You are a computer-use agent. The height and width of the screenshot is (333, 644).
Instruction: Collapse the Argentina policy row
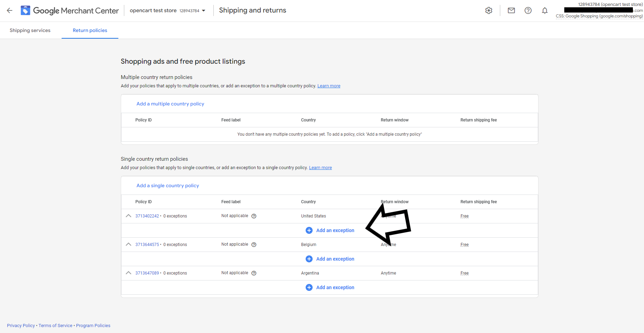click(x=128, y=273)
